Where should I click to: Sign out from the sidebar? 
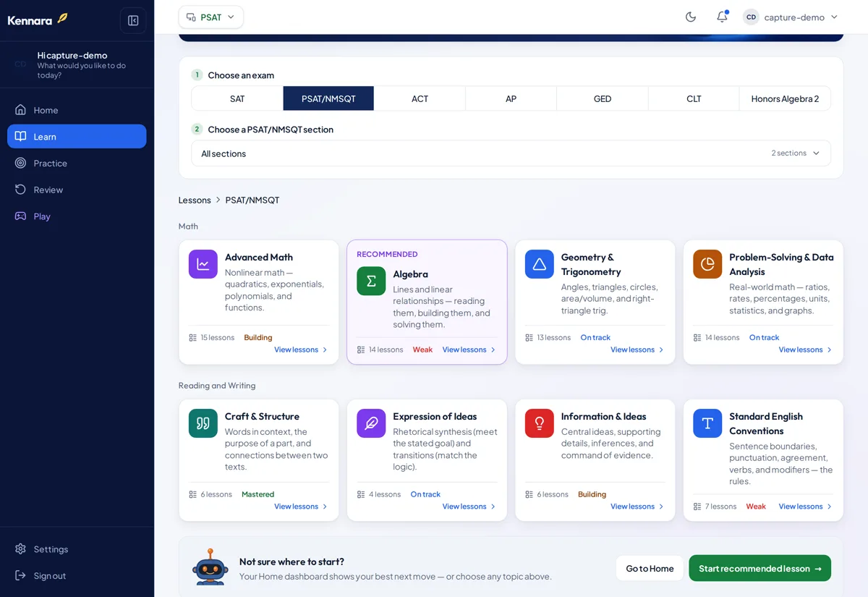pos(77,576)
